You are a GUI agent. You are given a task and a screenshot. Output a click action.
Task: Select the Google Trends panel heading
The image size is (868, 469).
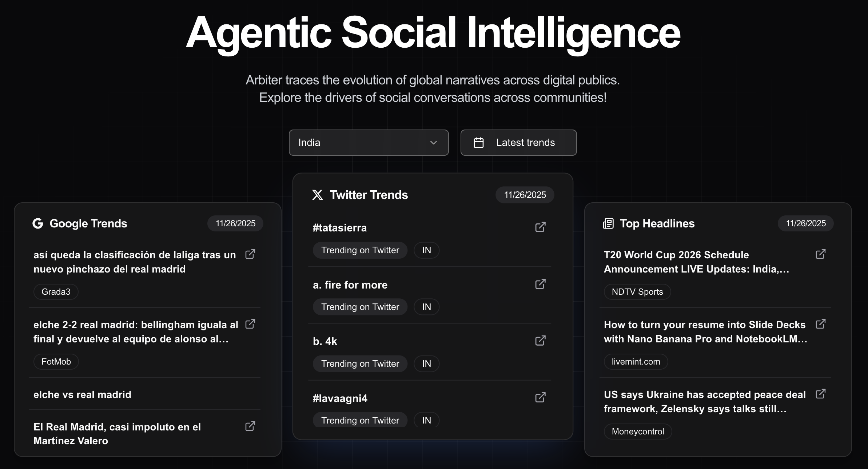point(88,223)
